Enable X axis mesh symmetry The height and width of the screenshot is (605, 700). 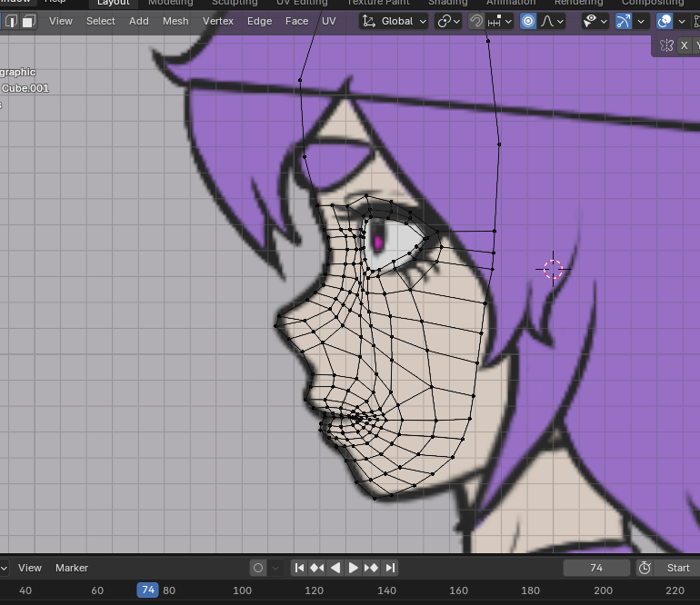point(684,45)
